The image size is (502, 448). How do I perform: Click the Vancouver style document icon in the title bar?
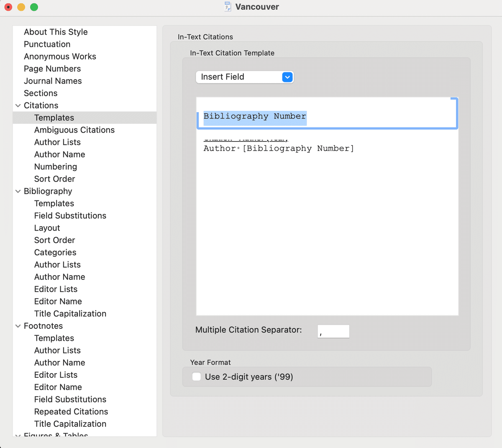227,7
